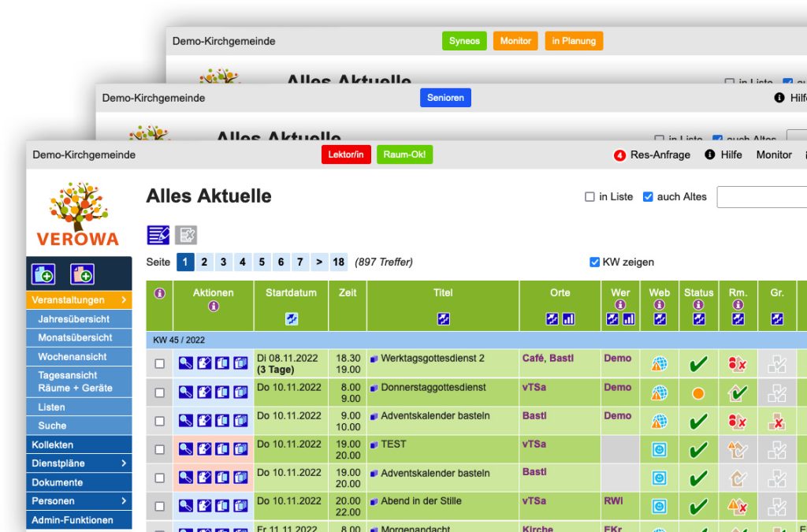
Task: Click the blue edit-list icon below heading
Action: (x=158, y=235)
